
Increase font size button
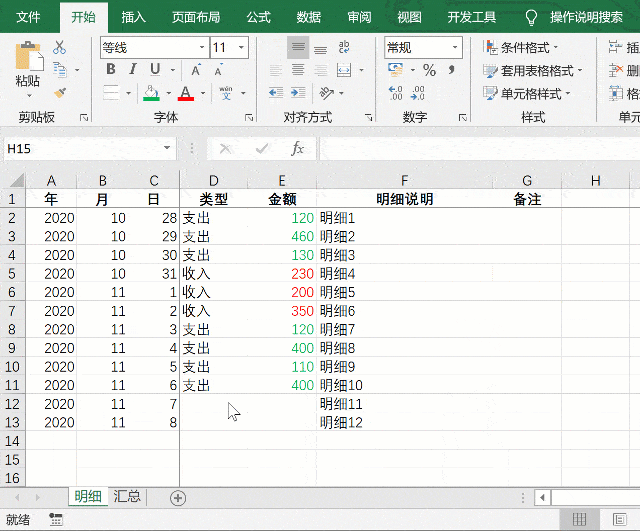(x=196, y=70)
